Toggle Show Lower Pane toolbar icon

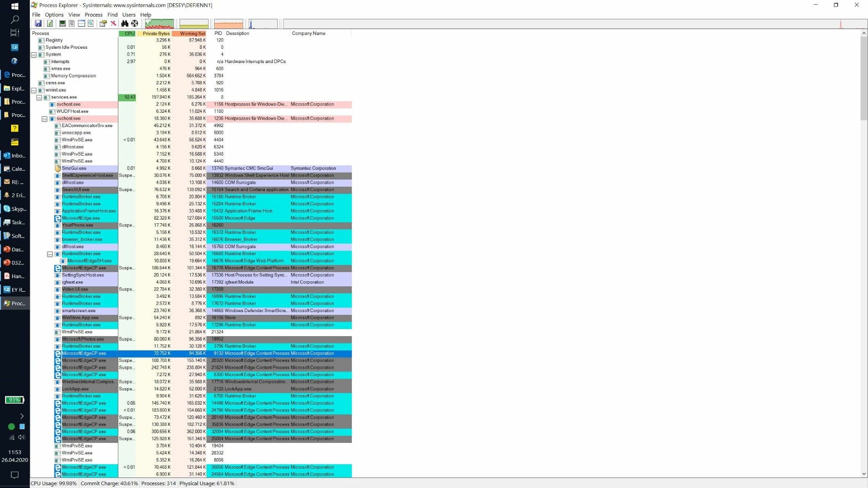[x=81, y=23]
